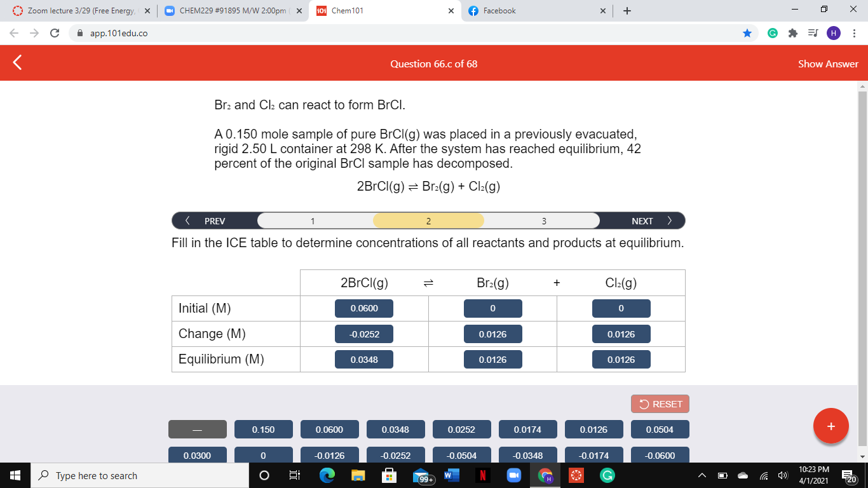
Task: Open the taskbar Grammarly app icon
Action: tap(607, 475)
